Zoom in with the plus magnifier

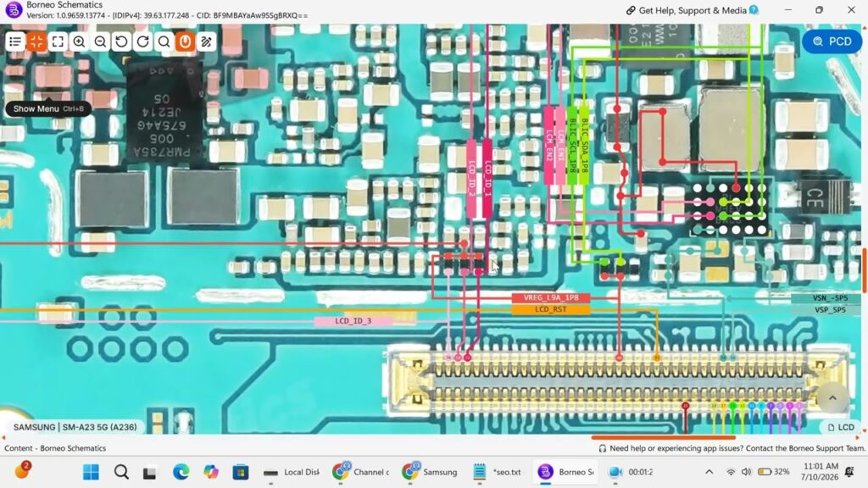tap(79, 42)
